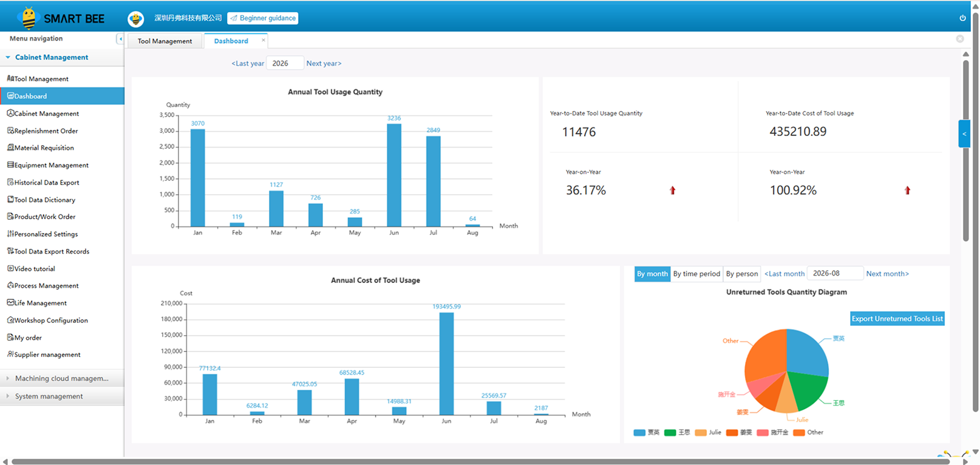Select the By person option
980x465 pixels.
tap(742, 274)
